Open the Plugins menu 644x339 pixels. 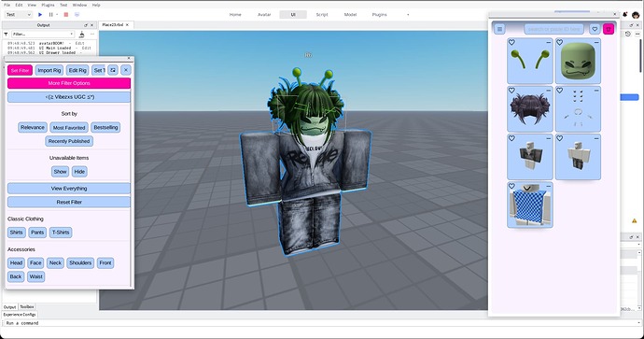click(48, 5)
